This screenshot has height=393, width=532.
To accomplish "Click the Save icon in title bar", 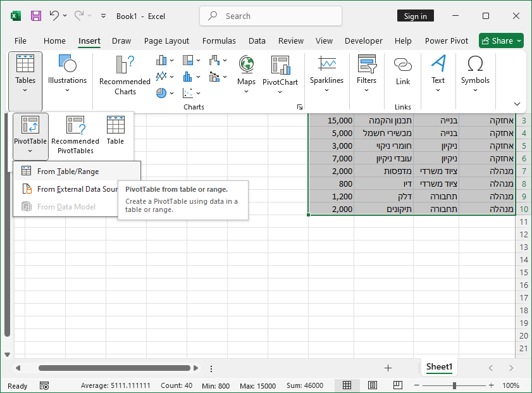I will pyautogui.click(x=36, y=16).
